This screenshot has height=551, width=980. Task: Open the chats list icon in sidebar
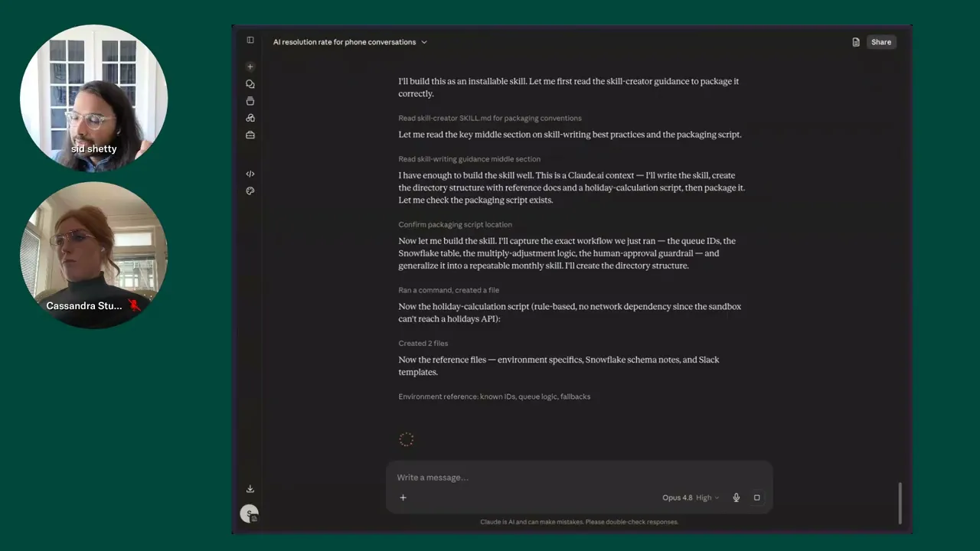[x=250, y=84]
